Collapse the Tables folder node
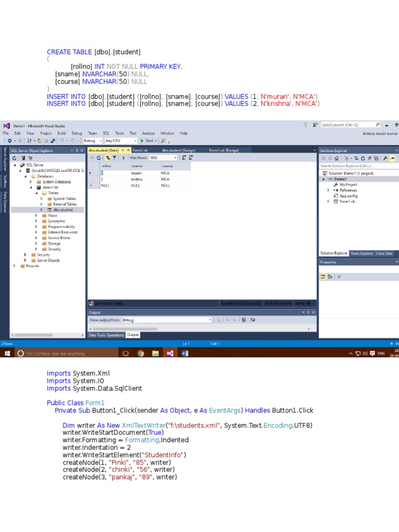 tap(36, 193)
